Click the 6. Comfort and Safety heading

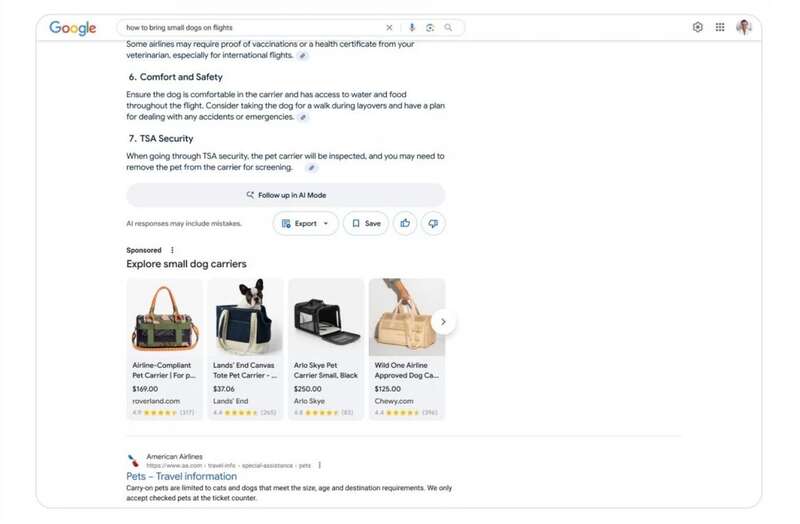[176, 77]
